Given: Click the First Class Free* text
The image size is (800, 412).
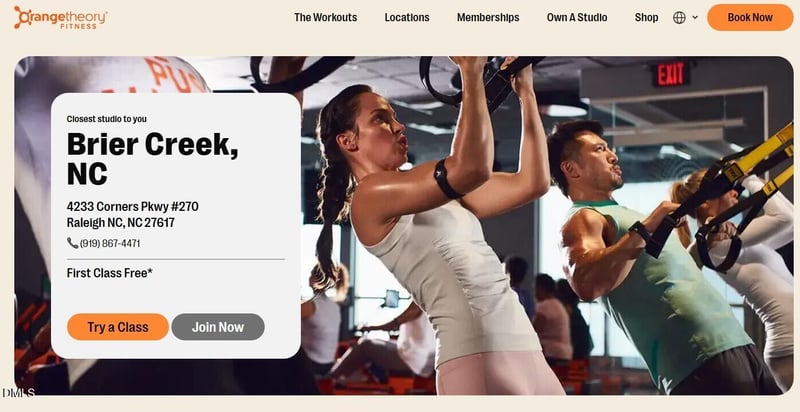Looking at the screenshot, I should click(110, 273).
